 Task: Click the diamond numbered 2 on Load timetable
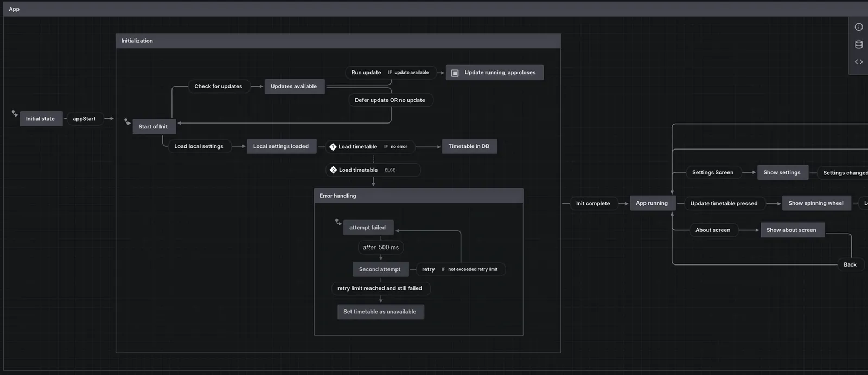334,170
